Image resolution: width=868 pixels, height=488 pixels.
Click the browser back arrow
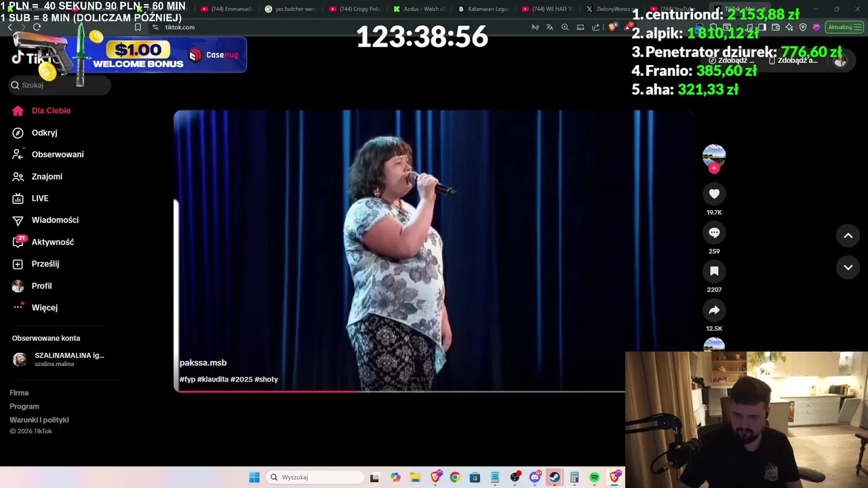click(x=9, y=27)
